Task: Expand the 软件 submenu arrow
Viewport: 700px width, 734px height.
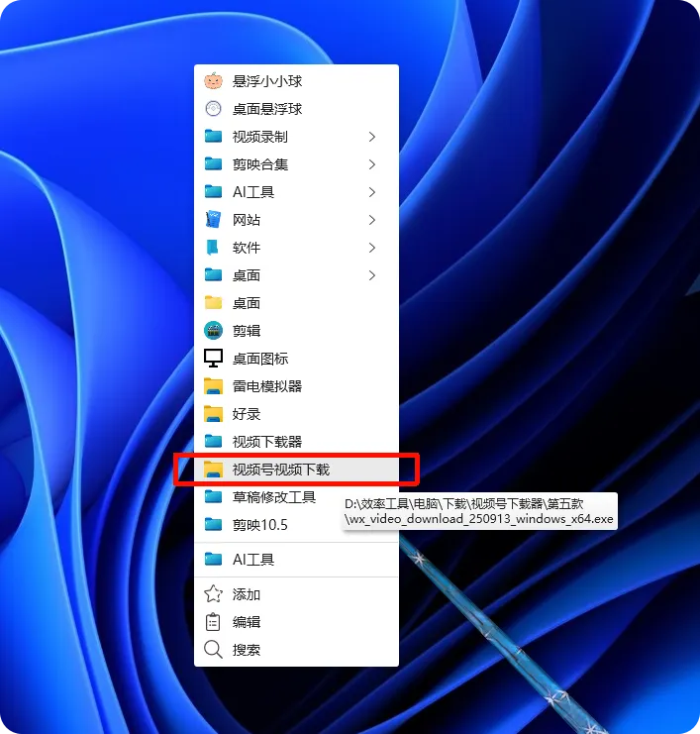Action: [372, 248]
